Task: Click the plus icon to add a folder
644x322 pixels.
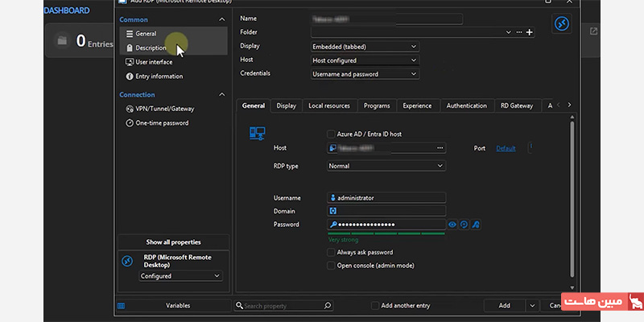Action: click(x=530, y=32)
